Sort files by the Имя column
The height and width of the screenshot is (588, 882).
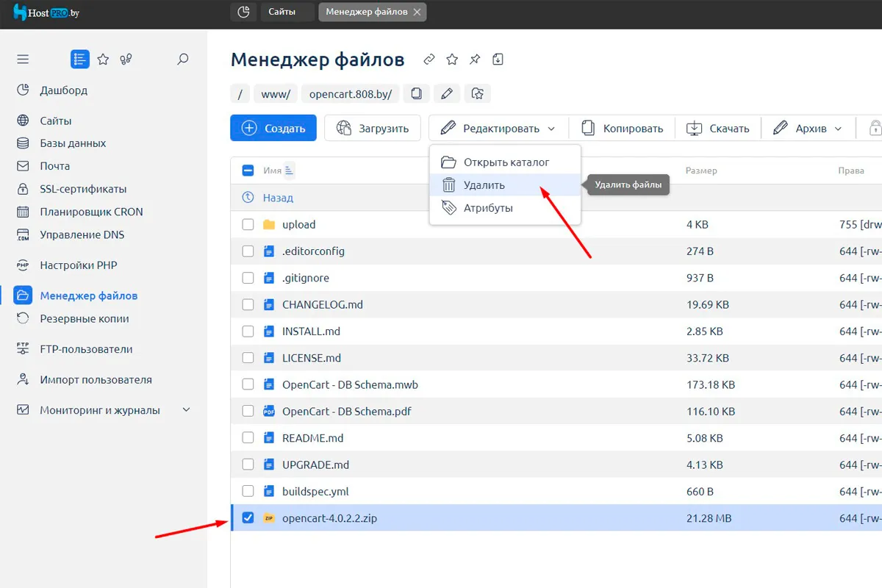273,171
